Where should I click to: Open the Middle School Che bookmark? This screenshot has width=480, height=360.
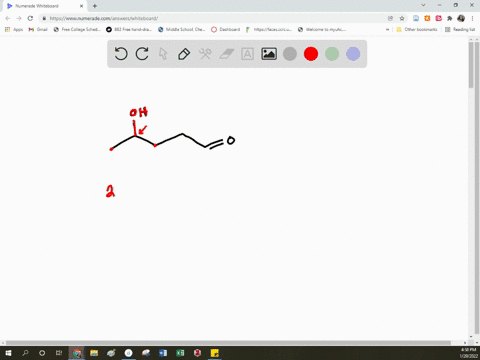[182, 29]
